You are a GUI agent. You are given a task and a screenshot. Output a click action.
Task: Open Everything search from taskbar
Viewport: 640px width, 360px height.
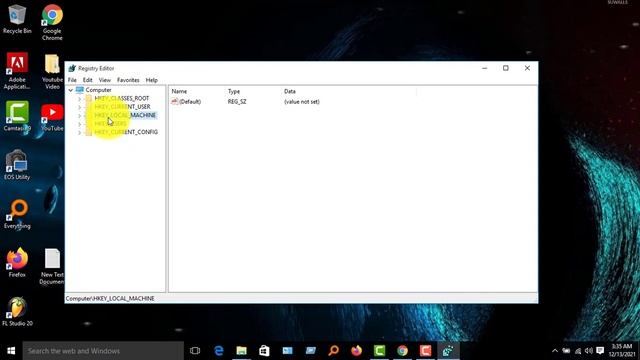(x=333, y=351)
